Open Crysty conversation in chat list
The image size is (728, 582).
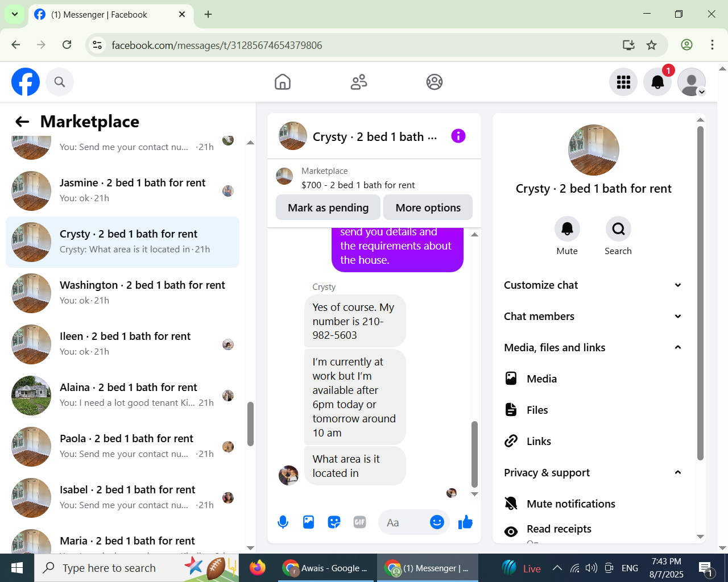pyautogui.click(x=122, y=242)
